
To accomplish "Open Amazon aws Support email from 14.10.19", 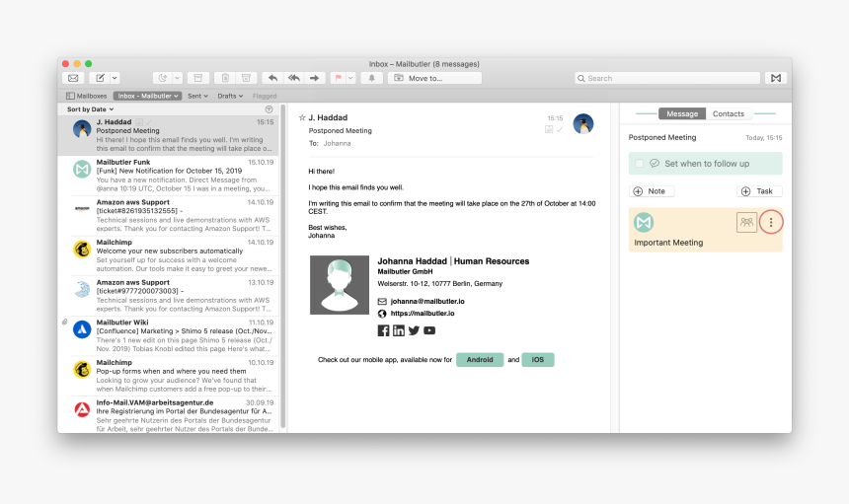I will (169, 215).
